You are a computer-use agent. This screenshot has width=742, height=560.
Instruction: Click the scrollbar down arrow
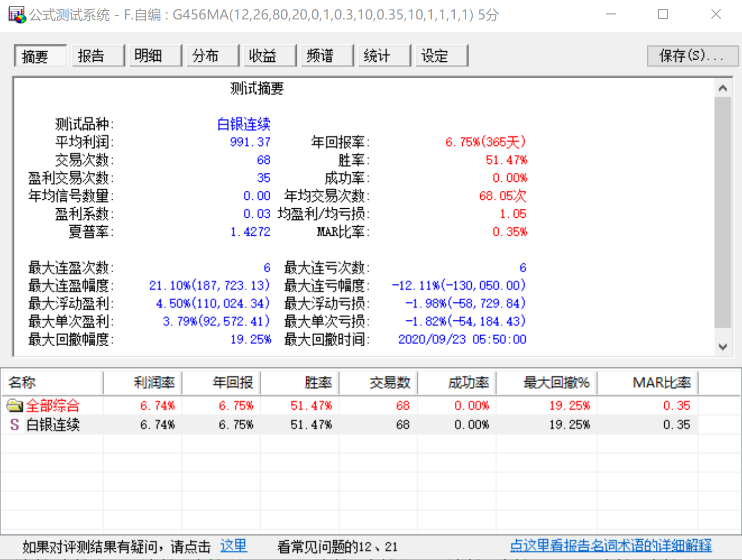click(x=723, y=347)
